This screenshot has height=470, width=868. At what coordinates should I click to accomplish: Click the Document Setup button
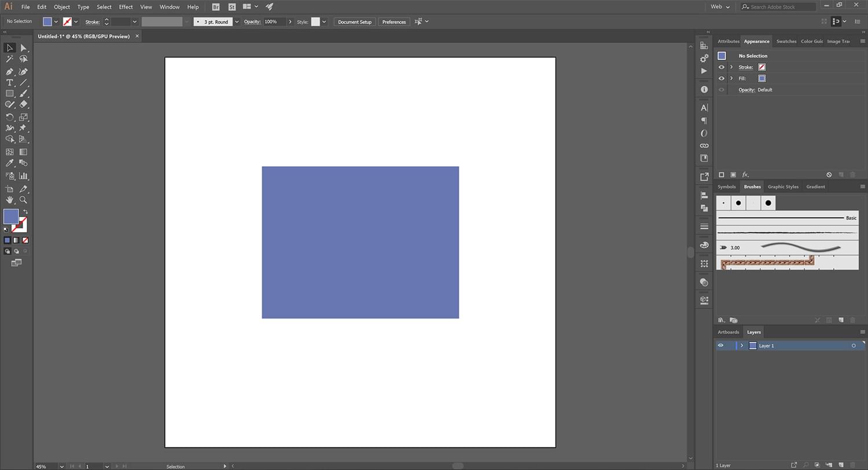(x=355, y=22)
